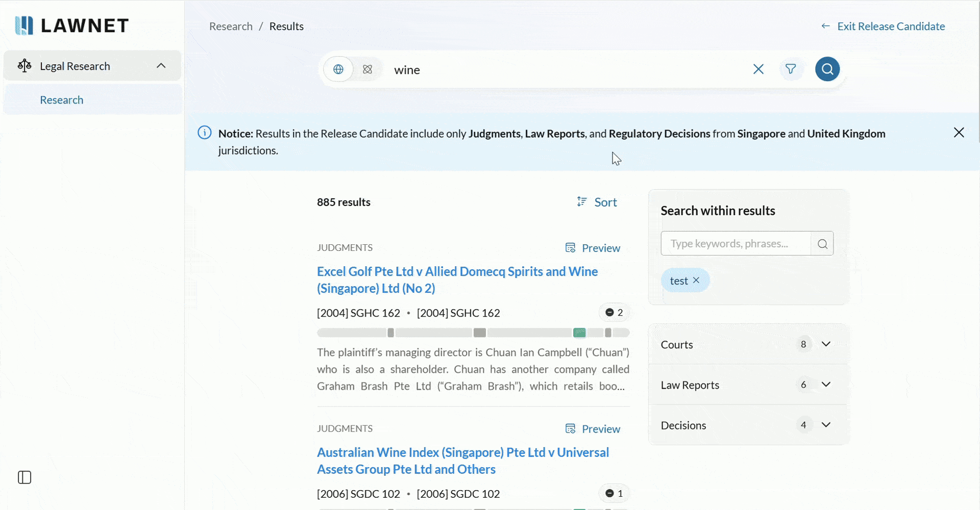Click the plaintiff's managing director snippet text

coord(473,369)
